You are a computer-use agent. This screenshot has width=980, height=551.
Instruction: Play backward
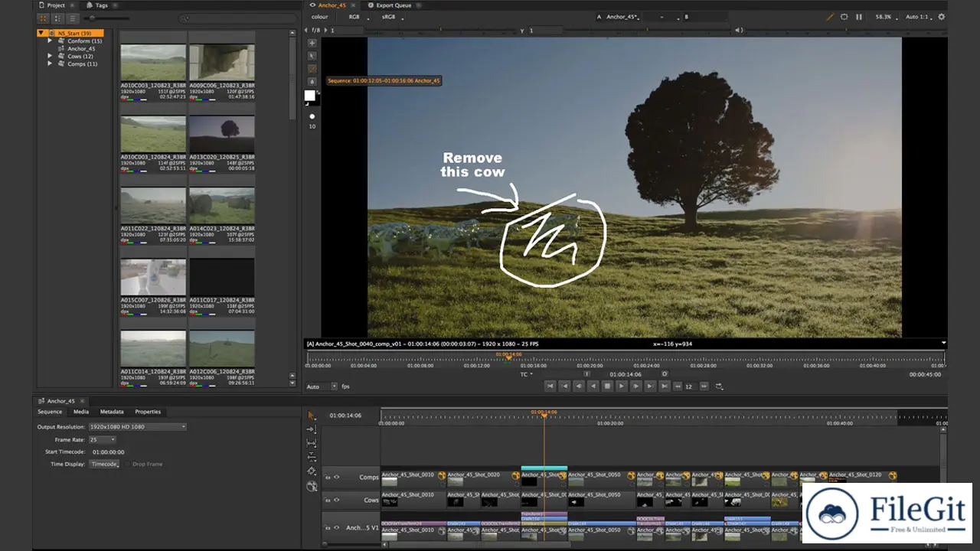click(593, 386)
